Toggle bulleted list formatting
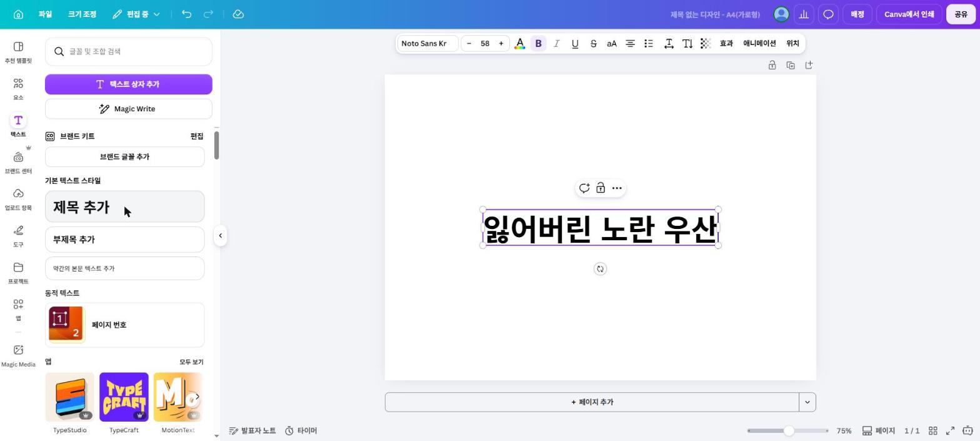The height and width of the screenshot is (441, 980). point(649,43)
